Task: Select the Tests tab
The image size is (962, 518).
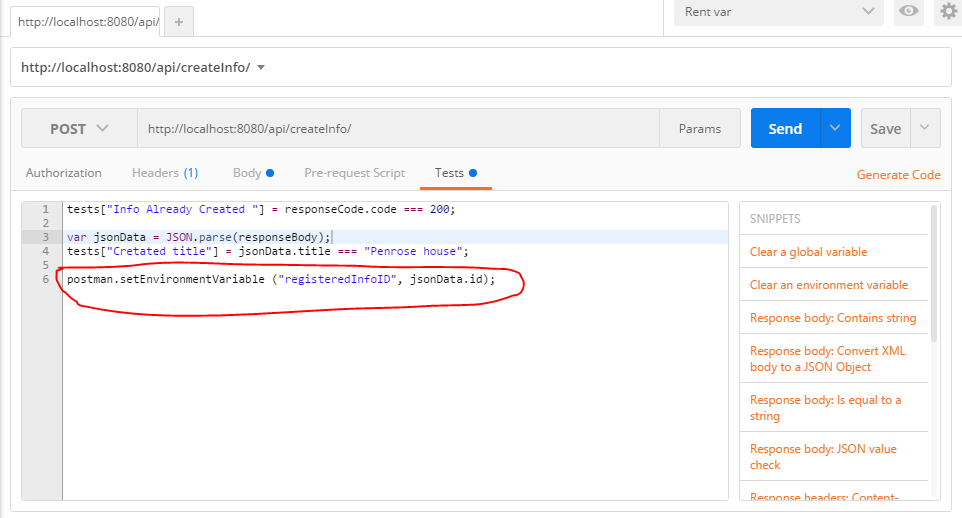Action: point(455,173)
